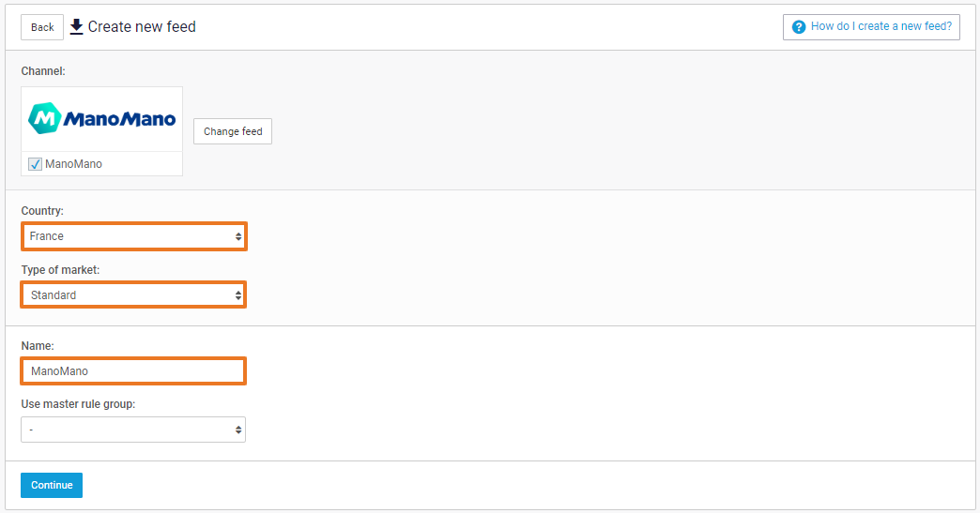This screenshot has width=980, height=513.
Task: Focus the Name input field
Action: [133, 371]
